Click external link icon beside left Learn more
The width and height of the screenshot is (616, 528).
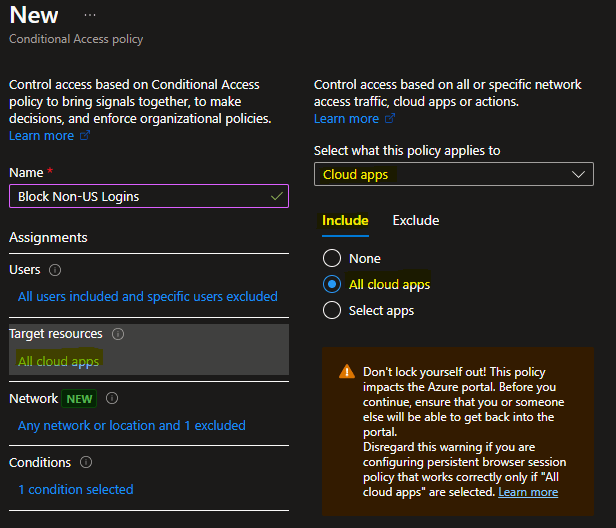[84, 136]
